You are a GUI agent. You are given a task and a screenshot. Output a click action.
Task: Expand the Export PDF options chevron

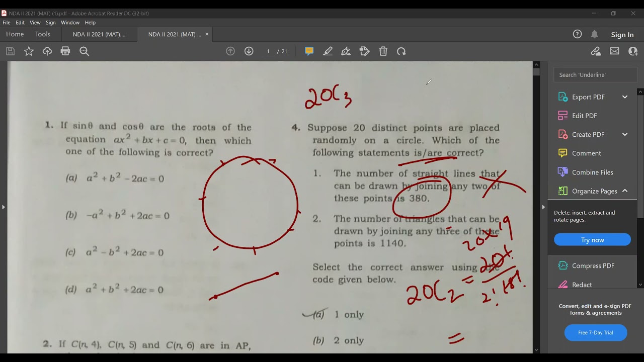[x=625, y=97]
